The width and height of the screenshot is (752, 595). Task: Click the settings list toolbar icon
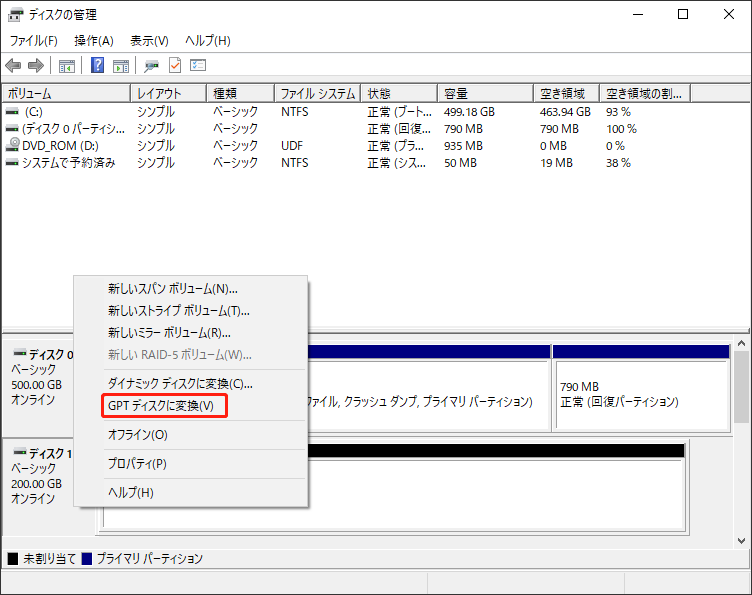coord(198,65)
